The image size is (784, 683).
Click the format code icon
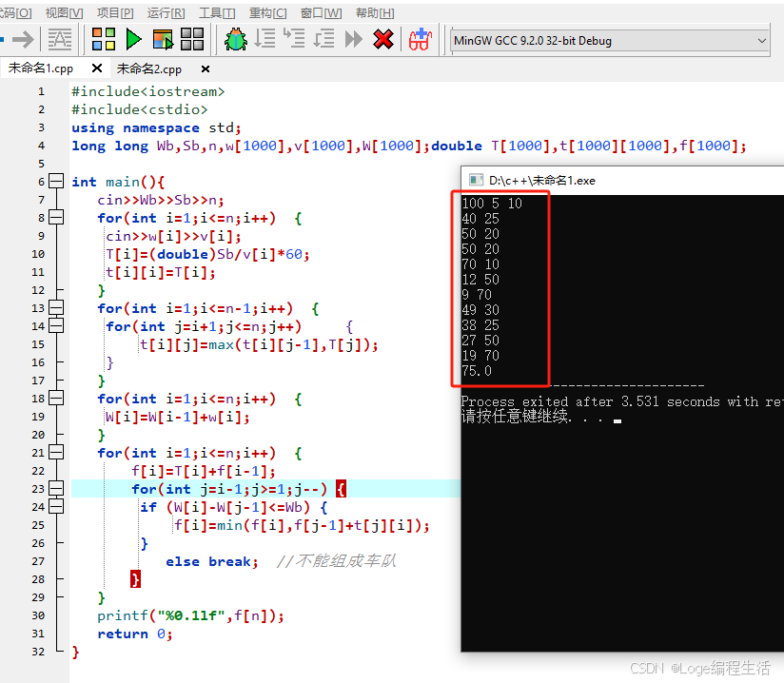click(60, 40)
